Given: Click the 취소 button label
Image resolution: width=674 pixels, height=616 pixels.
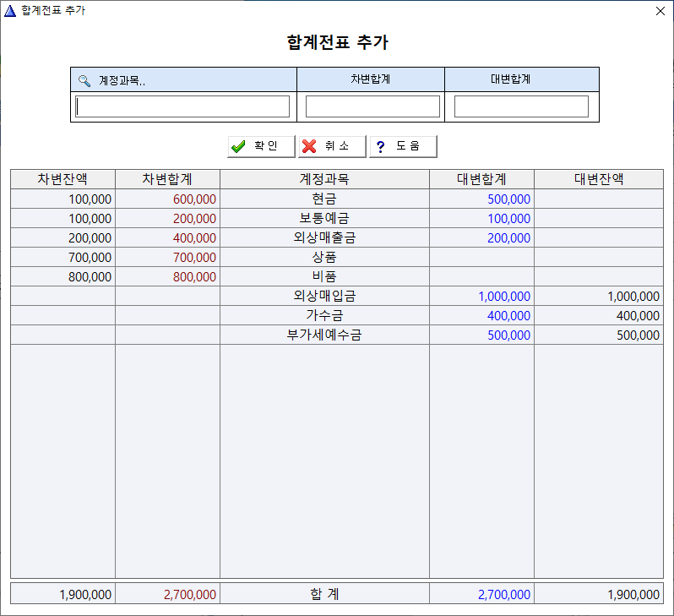Looking at the screenshot, I should coord(336,146).
